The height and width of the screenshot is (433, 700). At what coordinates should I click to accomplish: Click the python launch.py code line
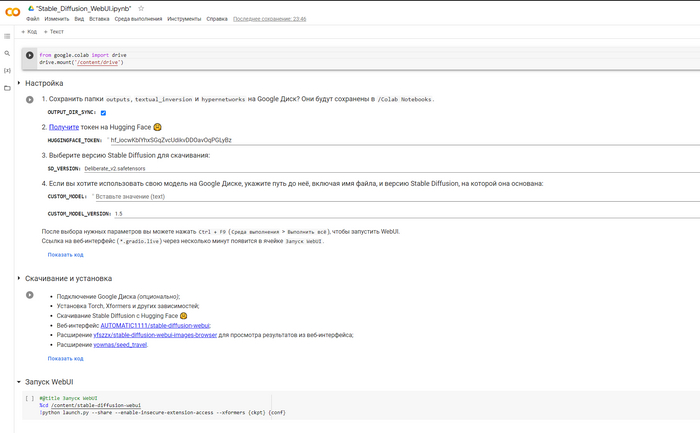(x=162, y=412)
